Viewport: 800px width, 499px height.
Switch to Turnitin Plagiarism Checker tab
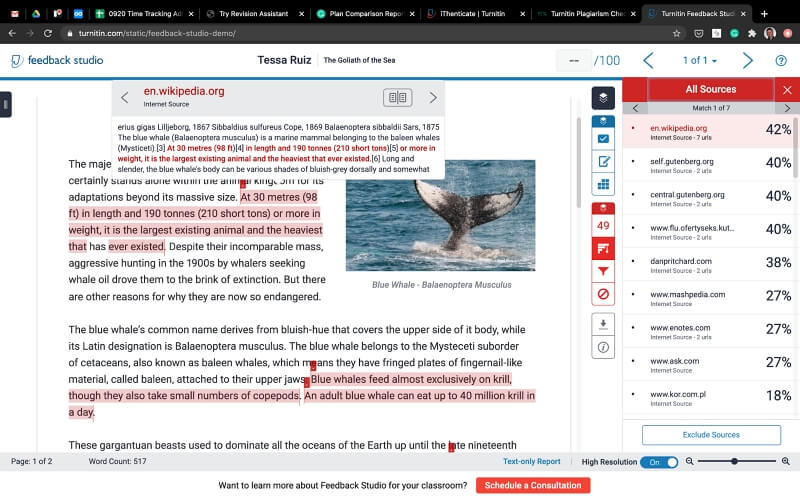coord(587,14)
